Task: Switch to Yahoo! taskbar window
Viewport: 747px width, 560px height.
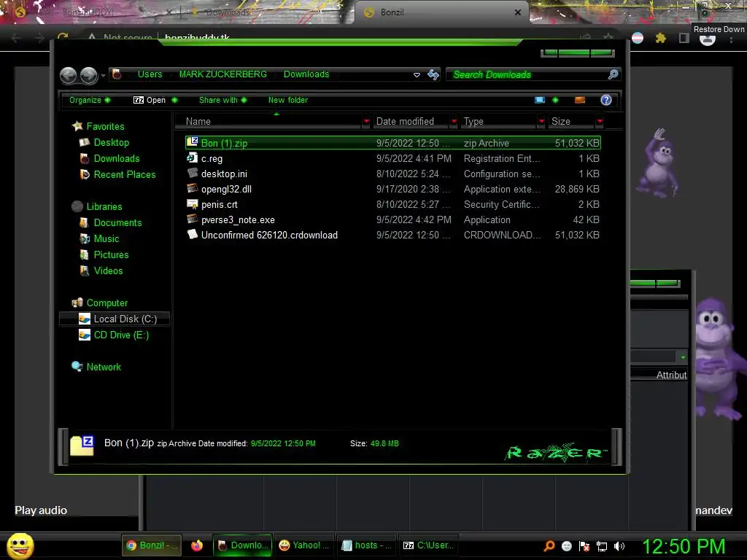Action: (303, 545)
